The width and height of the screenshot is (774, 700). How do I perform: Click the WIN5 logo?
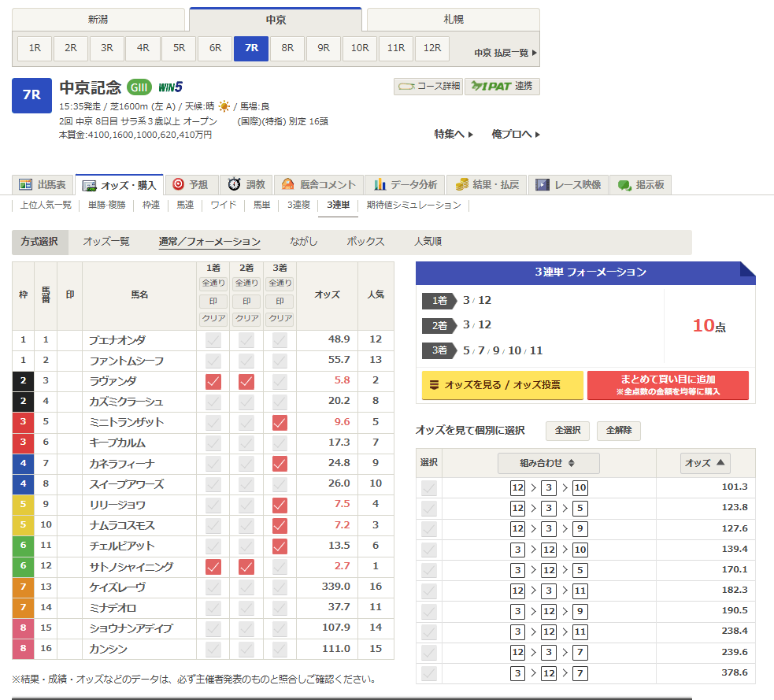coord(170,87)
